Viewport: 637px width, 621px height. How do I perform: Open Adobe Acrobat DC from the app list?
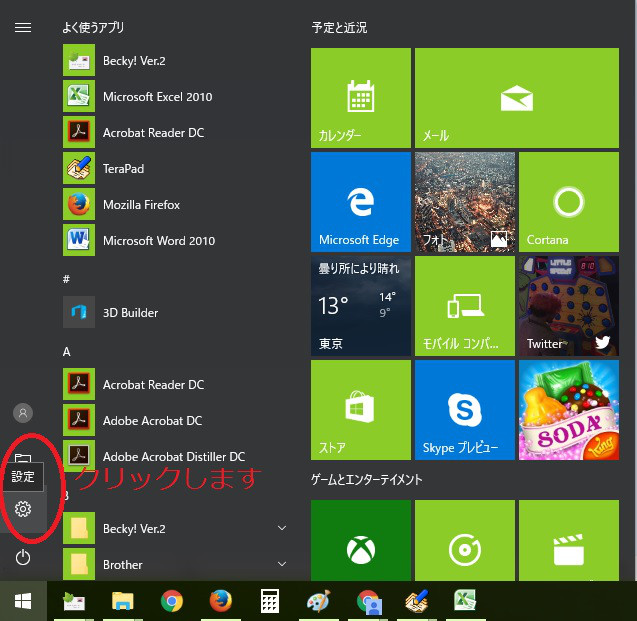click(x=175, y=420)
